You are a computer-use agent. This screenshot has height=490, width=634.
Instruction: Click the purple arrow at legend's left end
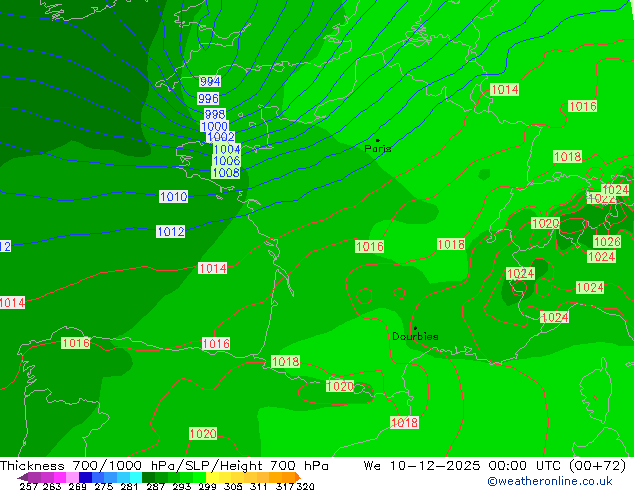pos(23,477)
